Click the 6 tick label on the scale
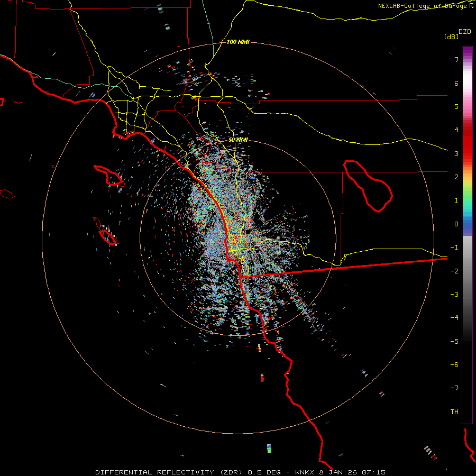The width and height of the screenshot is (476, 476). [456, 83]
